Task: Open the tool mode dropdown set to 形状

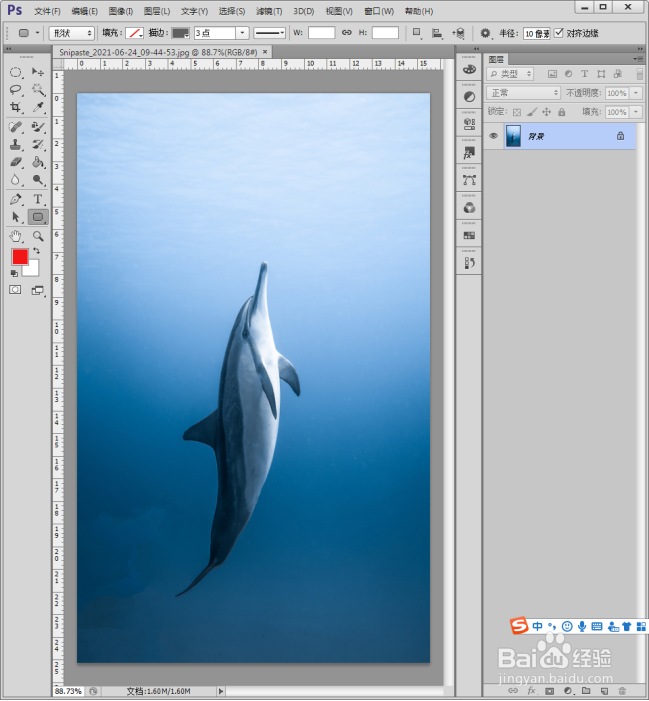Action: point(72,33)
